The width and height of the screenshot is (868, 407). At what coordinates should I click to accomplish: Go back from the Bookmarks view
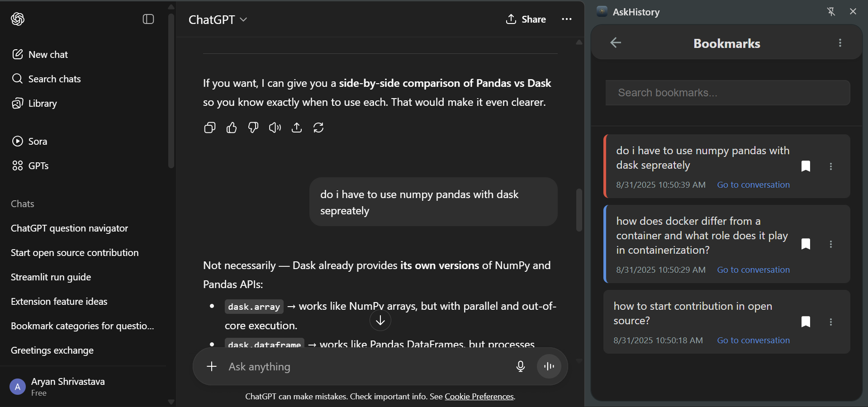[616, 43]
